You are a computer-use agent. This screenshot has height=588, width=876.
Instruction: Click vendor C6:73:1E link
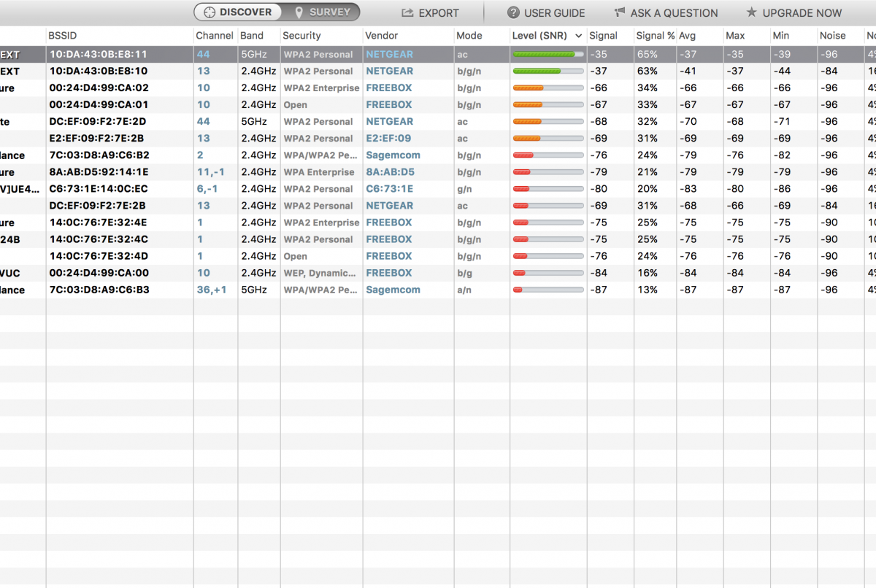(x=389, y=188)
